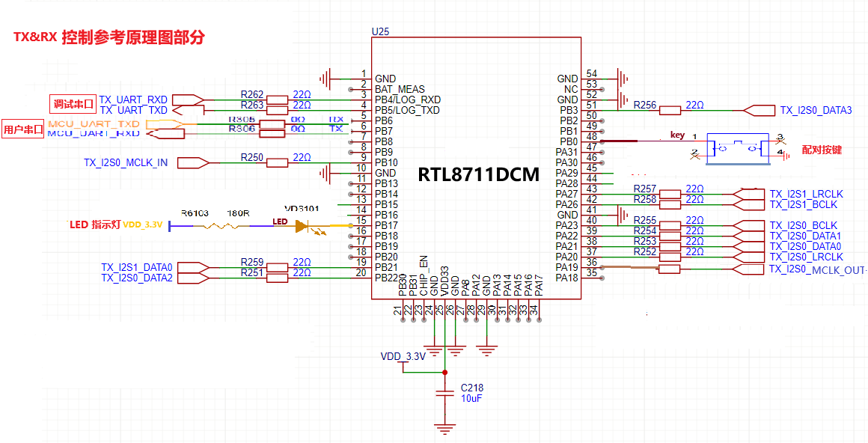Select the key net label near PB0
This screenshot has width=868, height=443.
(678, 135)
